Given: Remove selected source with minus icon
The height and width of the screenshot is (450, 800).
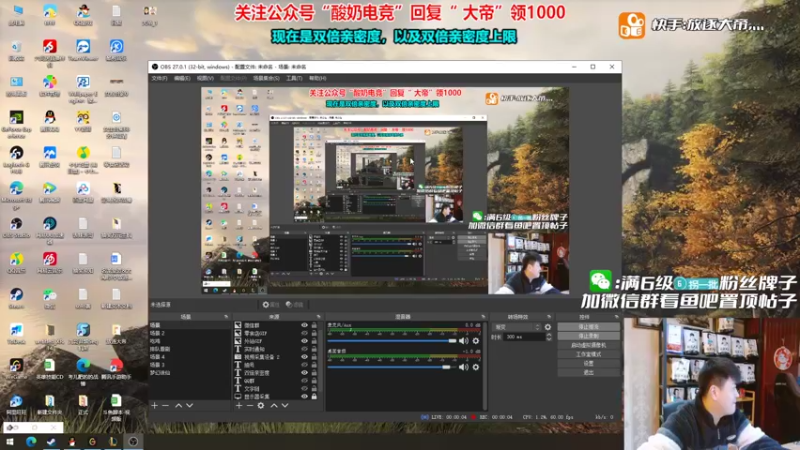Looking at the screenshot, I should click(249, 405).
